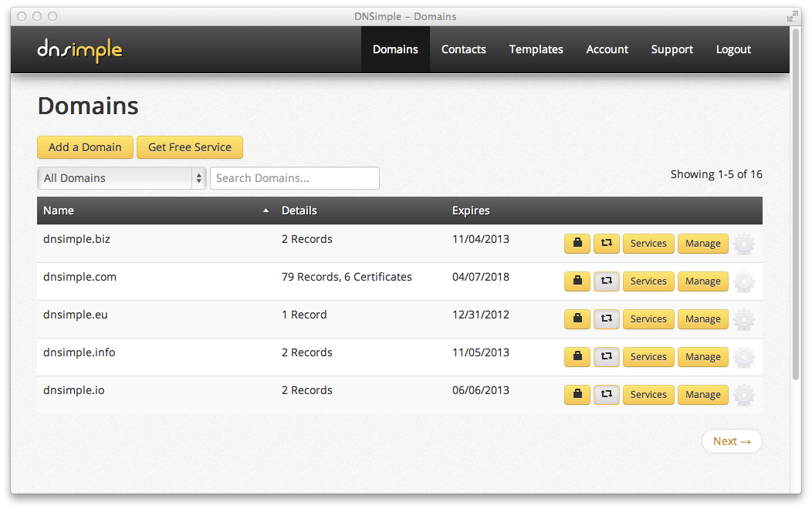Image resolution: width=812 pixels, height=509 pixels.
Task: Click the lock icon for dnsimple.eu
Action: (x=577, y=319)
